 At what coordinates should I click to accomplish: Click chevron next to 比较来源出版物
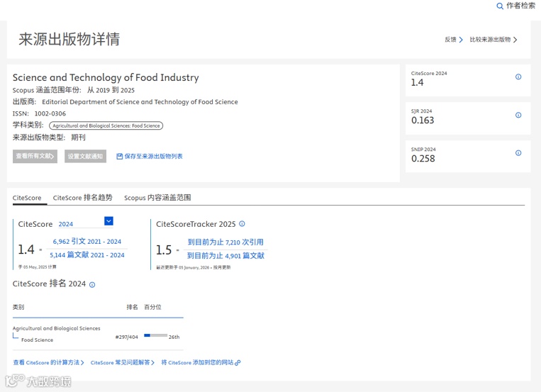point(515,40)
